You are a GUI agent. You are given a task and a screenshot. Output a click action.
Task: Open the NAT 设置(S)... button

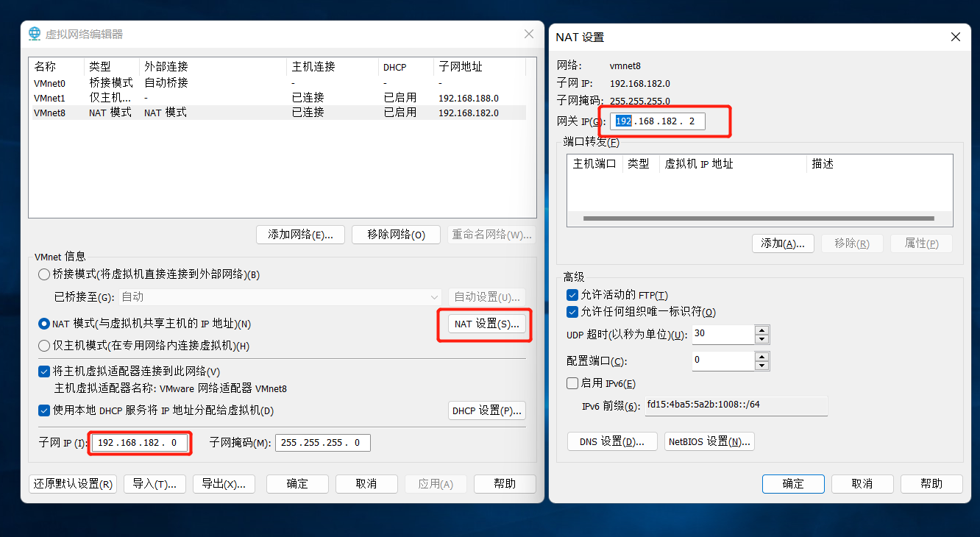coord(487,324)
